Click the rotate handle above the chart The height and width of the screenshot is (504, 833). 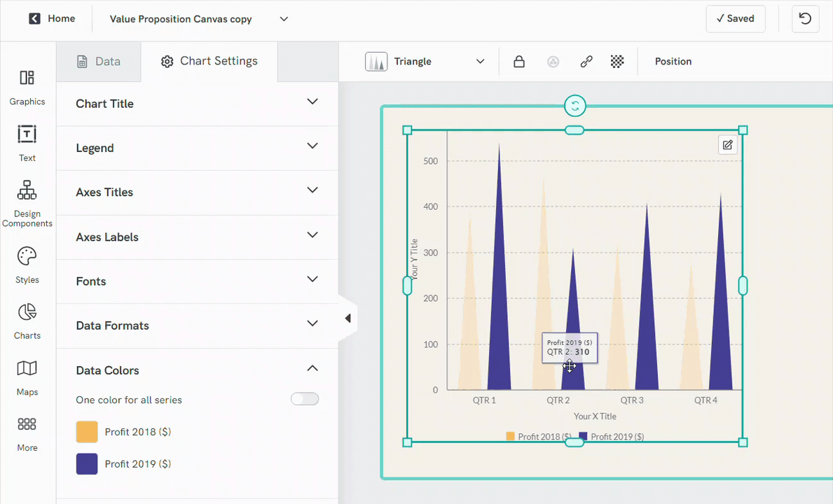pos(574,106)
